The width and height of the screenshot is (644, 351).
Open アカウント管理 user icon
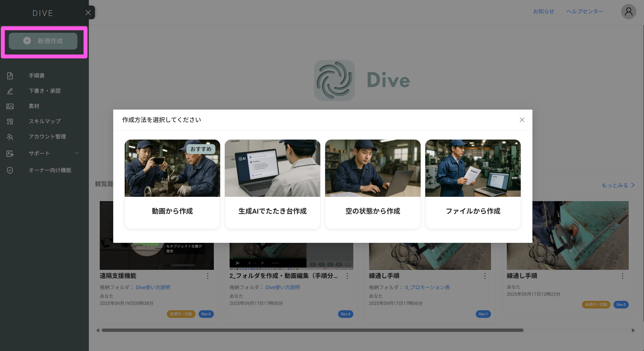(10, 137)
